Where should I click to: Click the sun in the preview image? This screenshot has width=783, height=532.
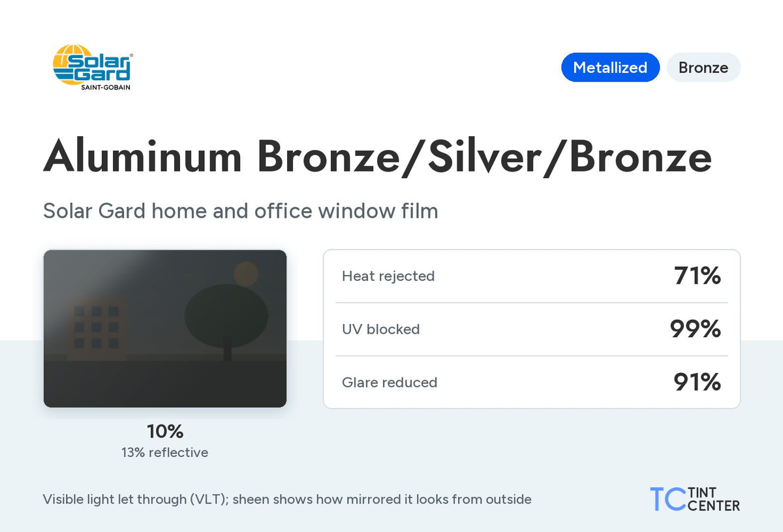[246, 274]
